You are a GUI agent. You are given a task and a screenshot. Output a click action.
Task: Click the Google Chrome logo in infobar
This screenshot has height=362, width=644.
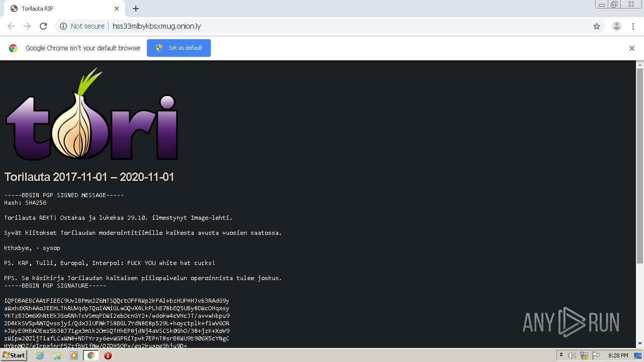(x=13, y=48)
